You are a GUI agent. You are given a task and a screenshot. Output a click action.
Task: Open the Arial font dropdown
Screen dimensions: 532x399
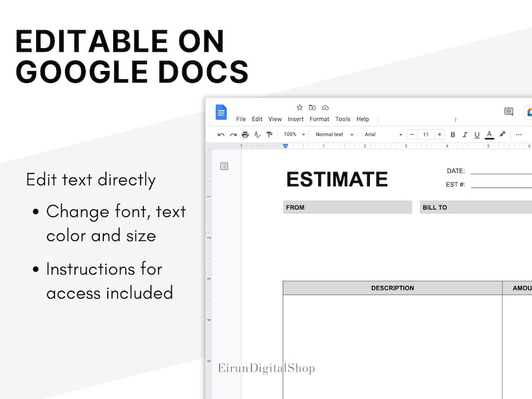click(383, 135)
